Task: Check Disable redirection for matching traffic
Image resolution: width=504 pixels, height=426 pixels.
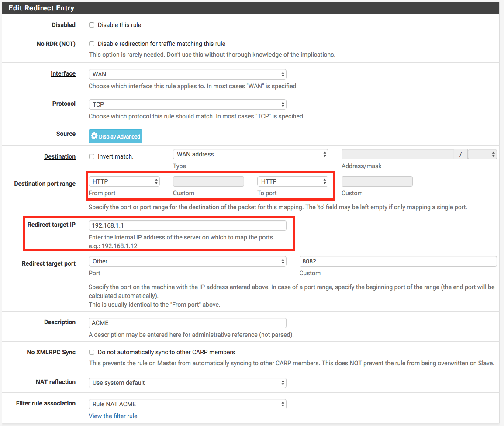Action: click(x=92, y=44)
